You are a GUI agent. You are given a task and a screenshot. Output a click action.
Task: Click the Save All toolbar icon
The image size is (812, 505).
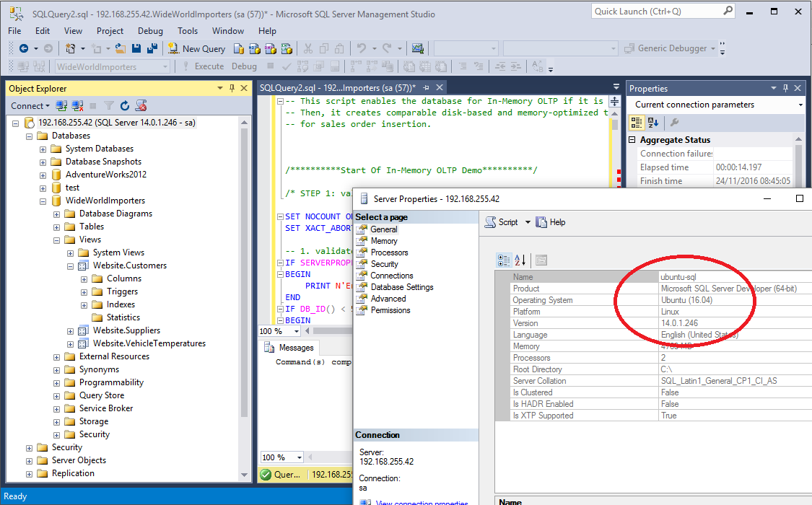152,48
